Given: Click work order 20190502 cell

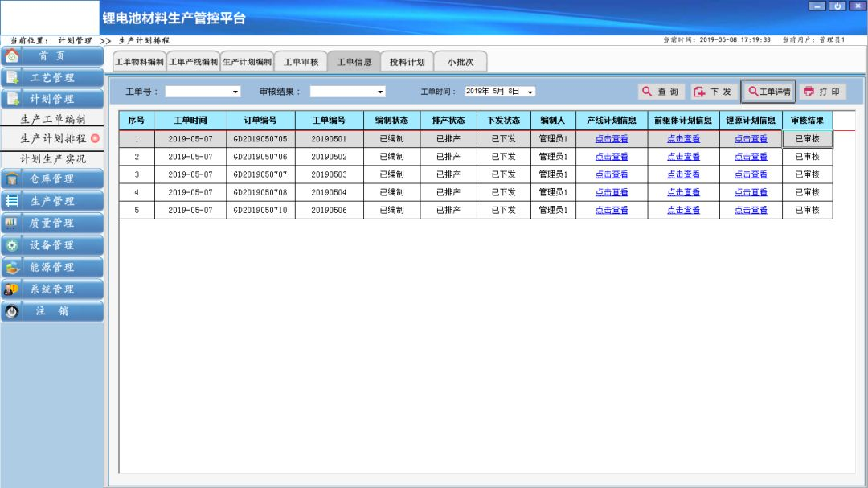Looking at the screenshot, I should [329, 157].
